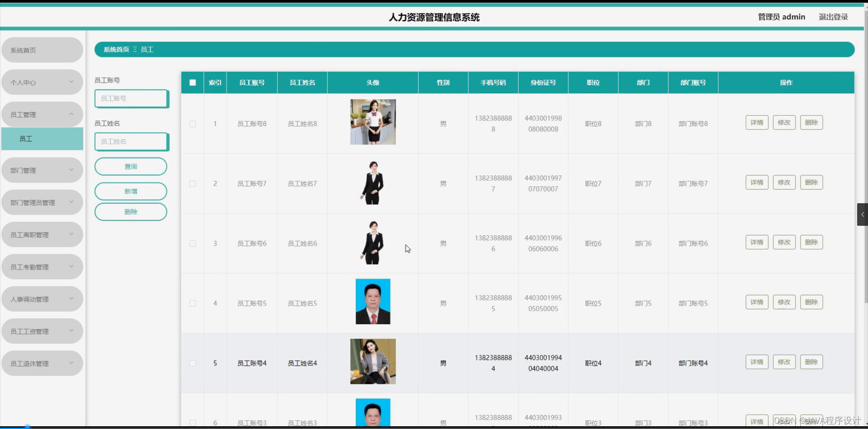The height and width of the screenshot is (429, 868).
Task: Click the 手机号码 column header
Action: (x=493, y=83)
